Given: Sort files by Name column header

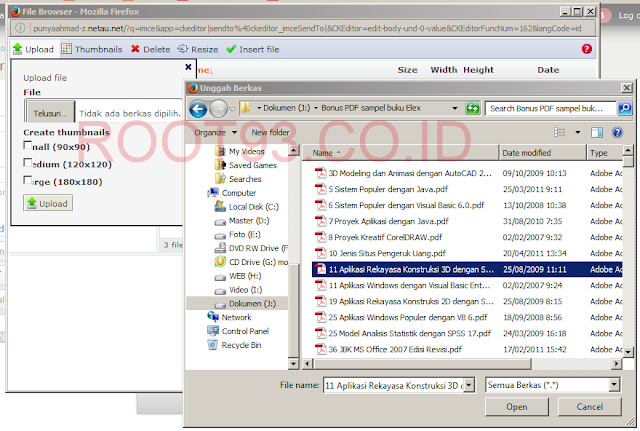Looking at the screenshot, I should (x=401, y=153).
